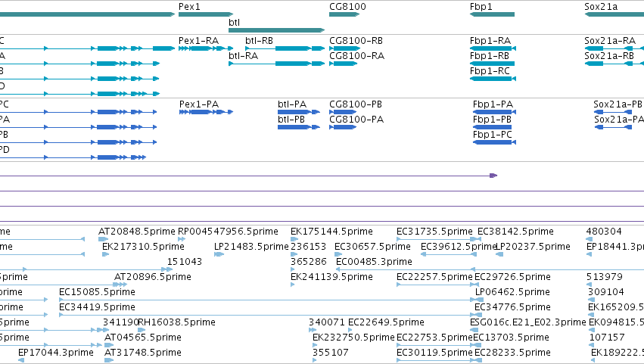Select EST EC34776.5prime

point(512,307)
